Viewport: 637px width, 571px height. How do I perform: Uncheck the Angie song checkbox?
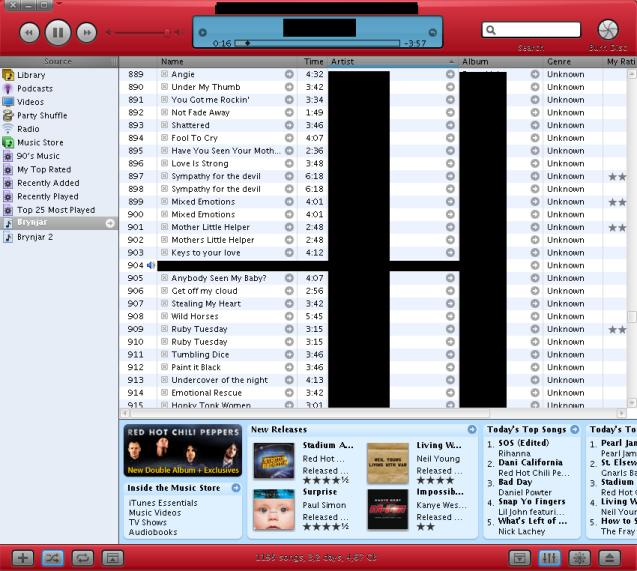[x=164, y=74]
